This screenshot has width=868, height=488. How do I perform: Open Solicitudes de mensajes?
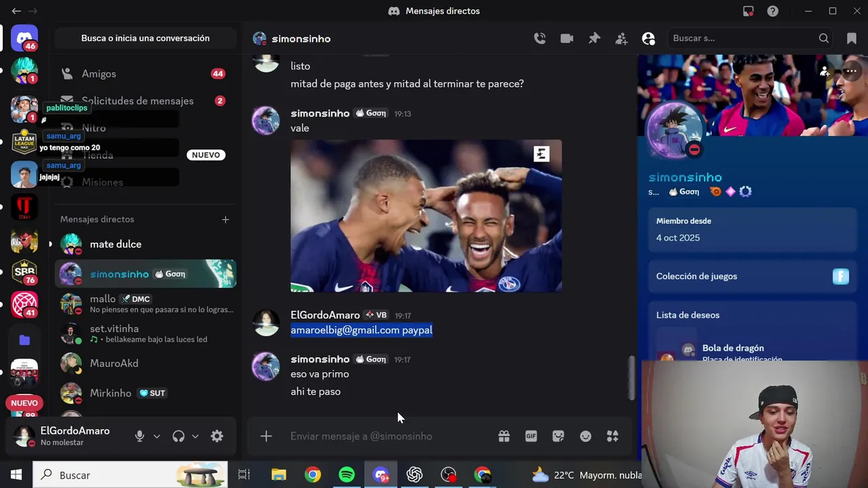(146, 100)
